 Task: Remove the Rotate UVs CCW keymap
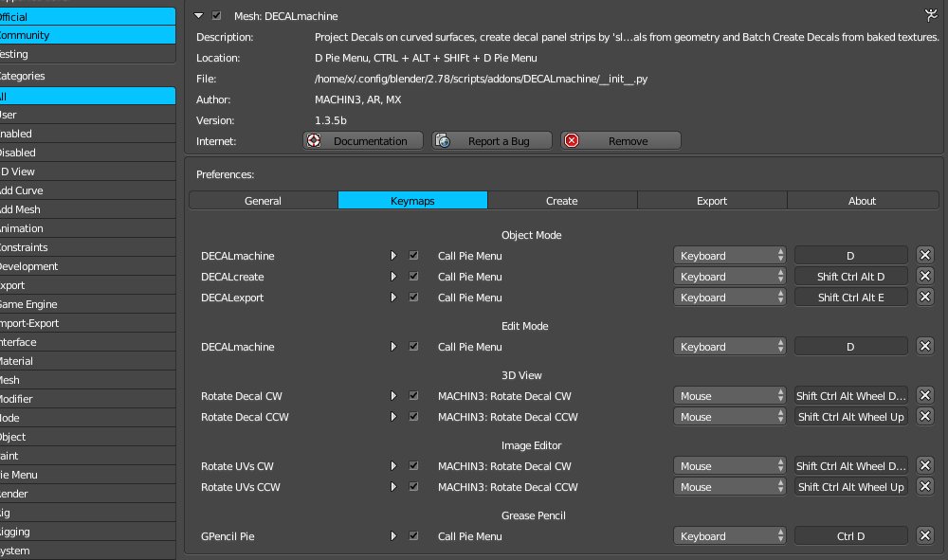[925, 486]
